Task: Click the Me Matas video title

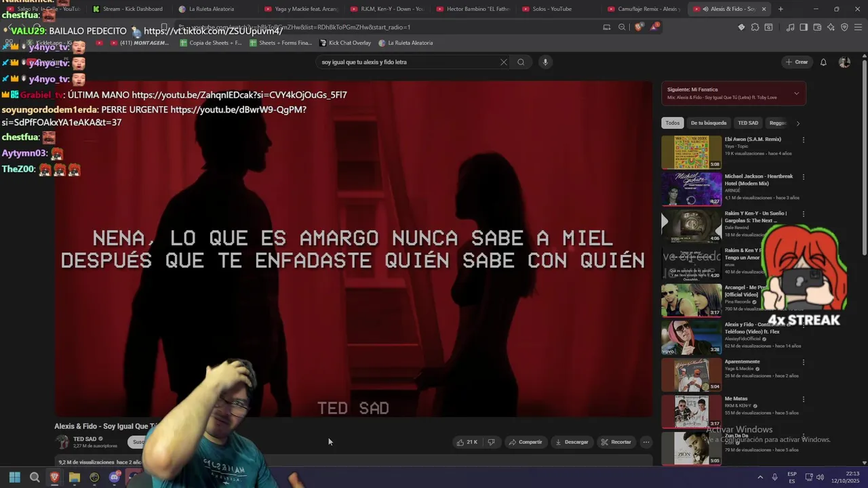Action: pyautogui.click(x=736, y=399)
